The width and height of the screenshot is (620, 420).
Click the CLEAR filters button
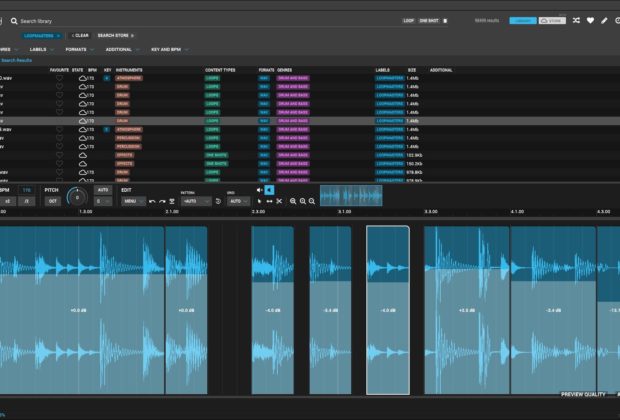coord(80,36)
